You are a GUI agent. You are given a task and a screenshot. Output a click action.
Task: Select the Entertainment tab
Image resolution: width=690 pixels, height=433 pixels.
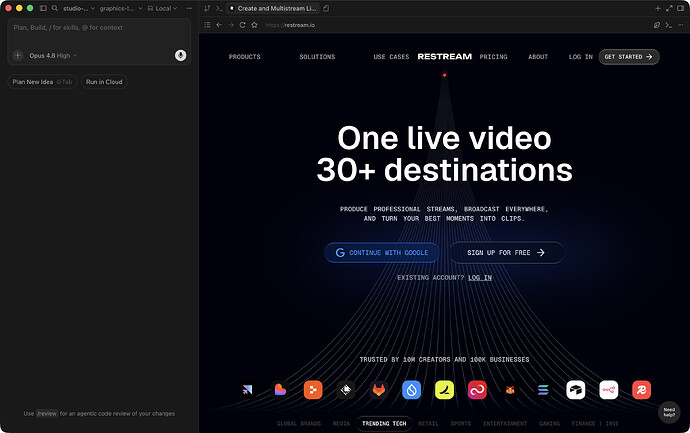pyautogui.click(x=505, y=424)
